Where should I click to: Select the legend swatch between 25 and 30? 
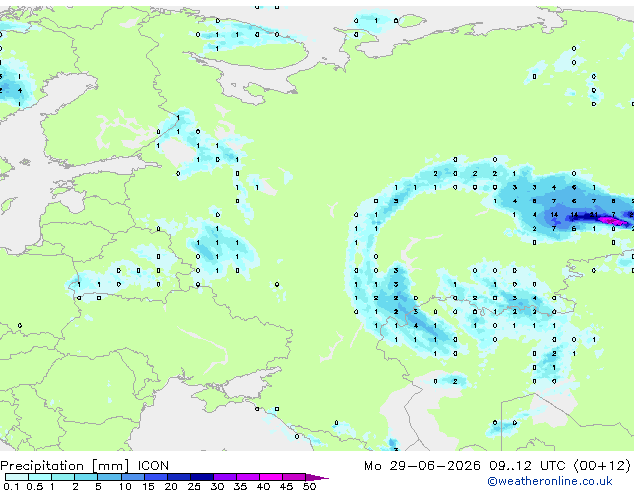pyautogui.click(x=202, y=477)
